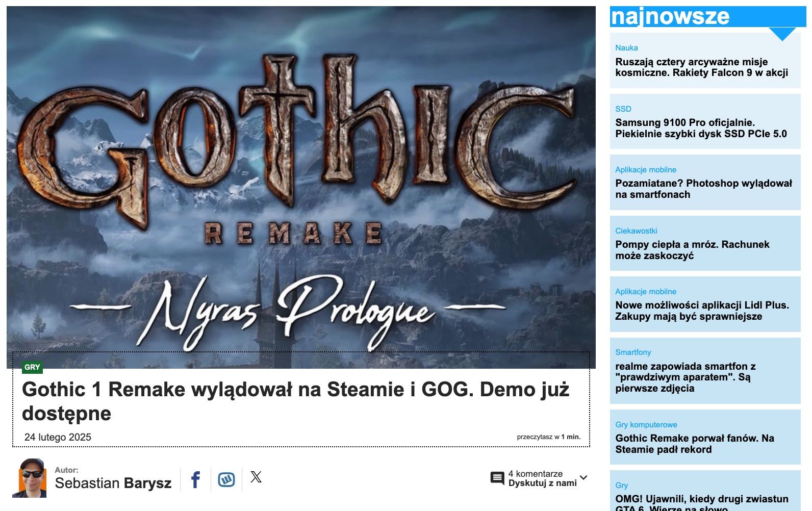
Task: Open Nauka category link
Action: (626, 48)
